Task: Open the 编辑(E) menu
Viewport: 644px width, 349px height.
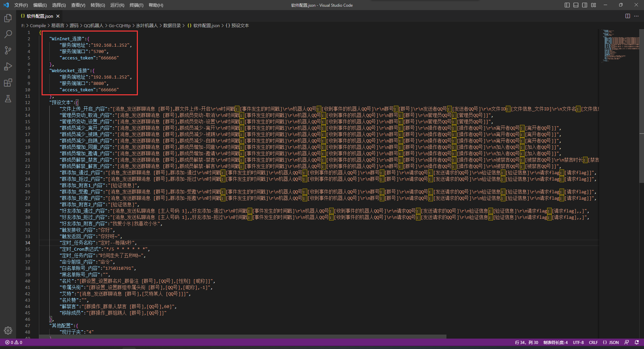Action: click(x=40, y=5)
